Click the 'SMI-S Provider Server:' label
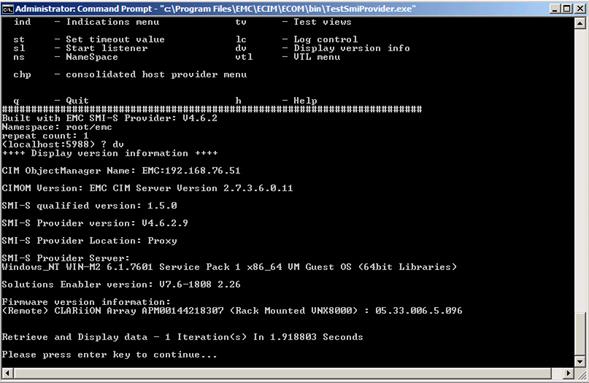 click(x=66, y=258)
